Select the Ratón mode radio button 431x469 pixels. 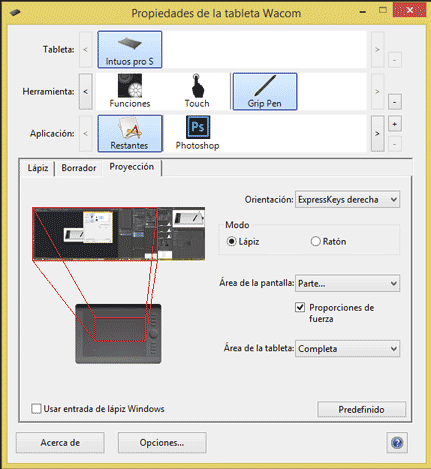315,241
